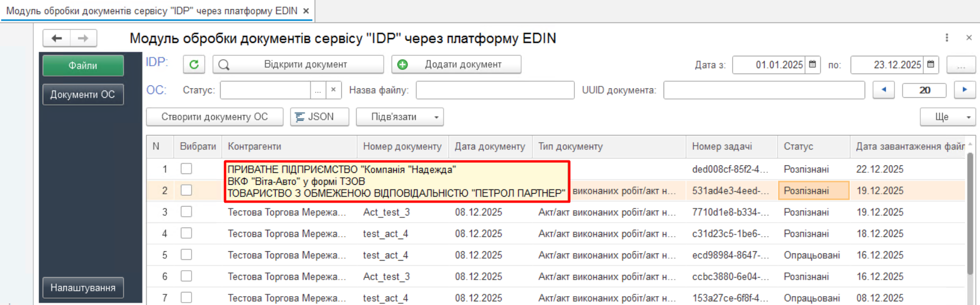Image resolution: width=980 pixels, height=305 pixels.
Task: Navigate forward with the right arrow
Action: (83, 38)
